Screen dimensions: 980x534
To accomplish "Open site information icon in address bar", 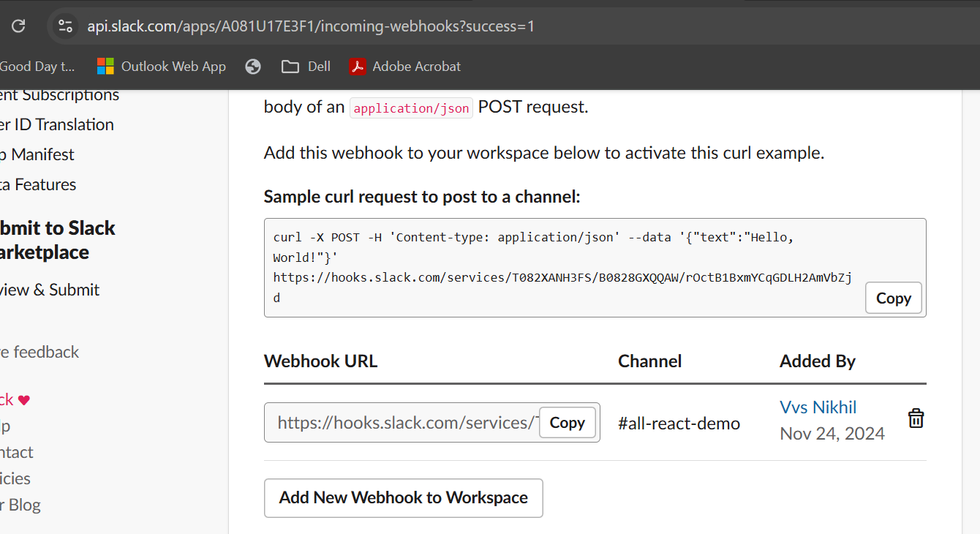I will [x=65, y=26].
